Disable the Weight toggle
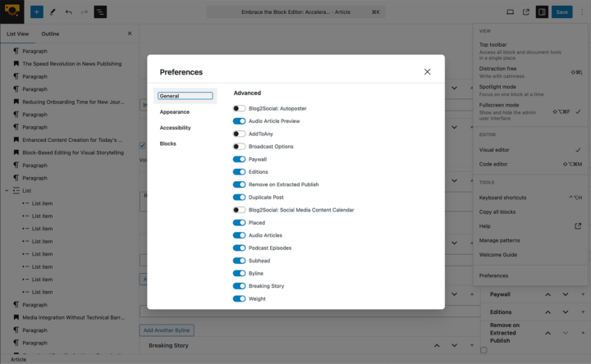This screenshot has height=364, width=591. click(x=239, y=298)
